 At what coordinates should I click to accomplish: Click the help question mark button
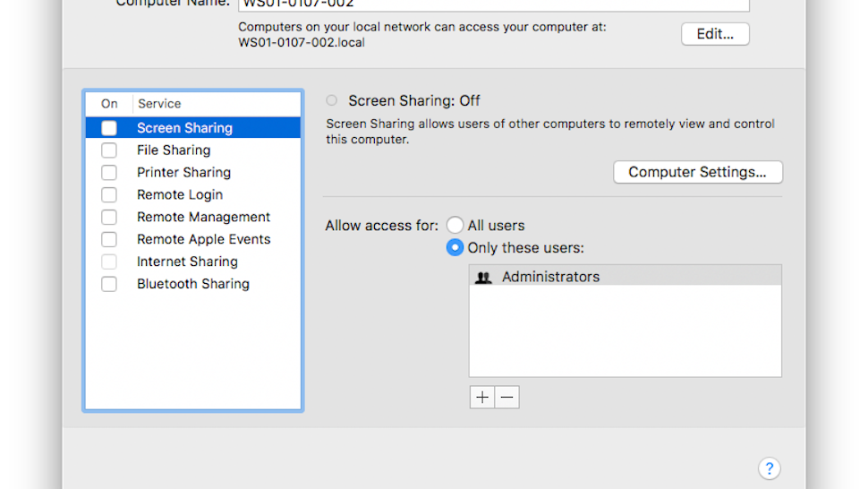click(x=769, y=468)
